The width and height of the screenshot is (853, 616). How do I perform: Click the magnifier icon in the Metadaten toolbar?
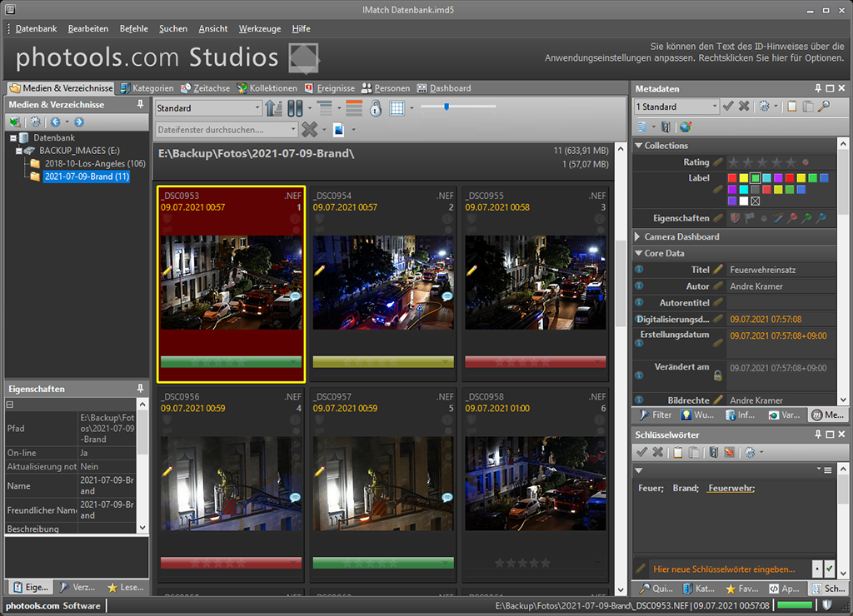click(824, 107)
